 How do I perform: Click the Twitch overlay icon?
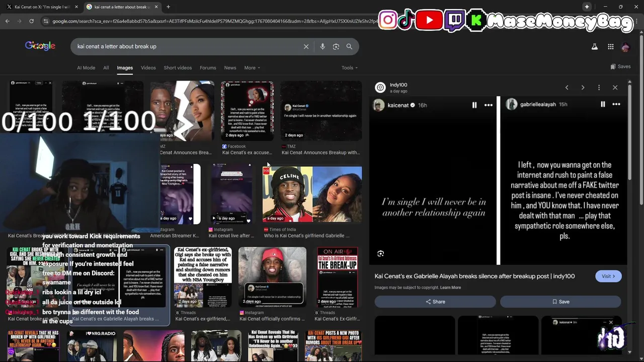[454, 20]
